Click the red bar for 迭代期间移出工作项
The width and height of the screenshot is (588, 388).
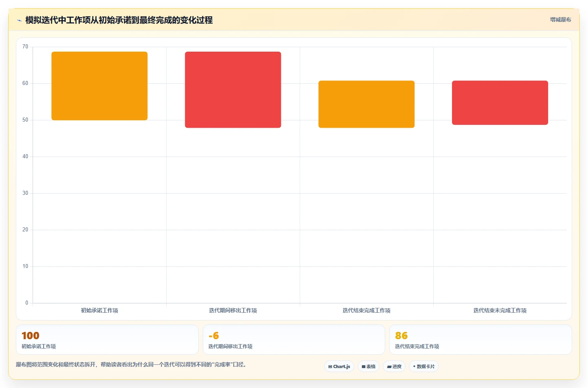(x=233, y=90)
